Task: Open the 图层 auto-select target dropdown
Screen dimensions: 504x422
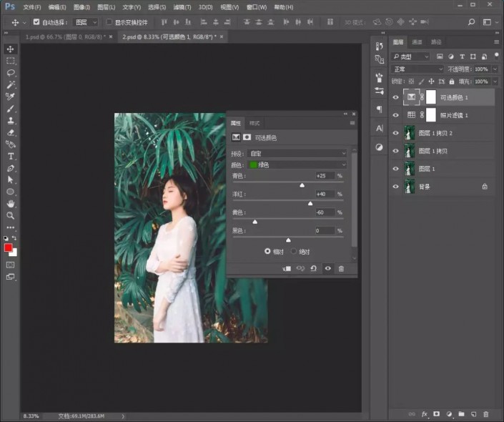Action: (x=85, y=22)
